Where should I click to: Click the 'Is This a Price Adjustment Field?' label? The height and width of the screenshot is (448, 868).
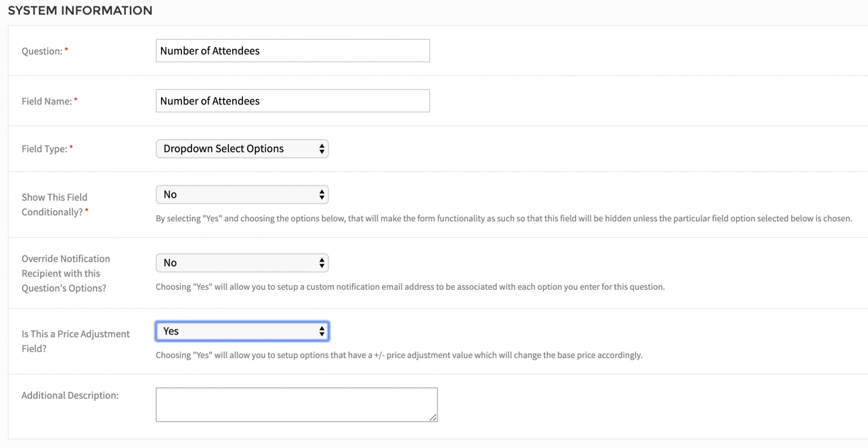click(75, 341)
